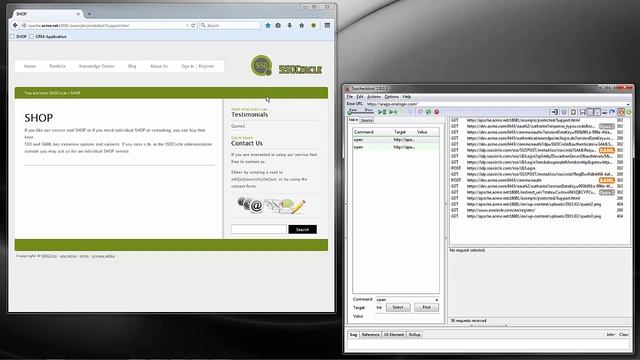Click CRM-Application bookmark in bookmarks toolbar

(x=48, y=37)
